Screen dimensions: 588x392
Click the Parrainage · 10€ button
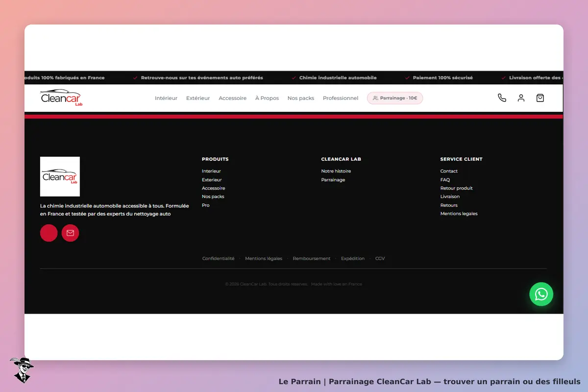[395, 98]
